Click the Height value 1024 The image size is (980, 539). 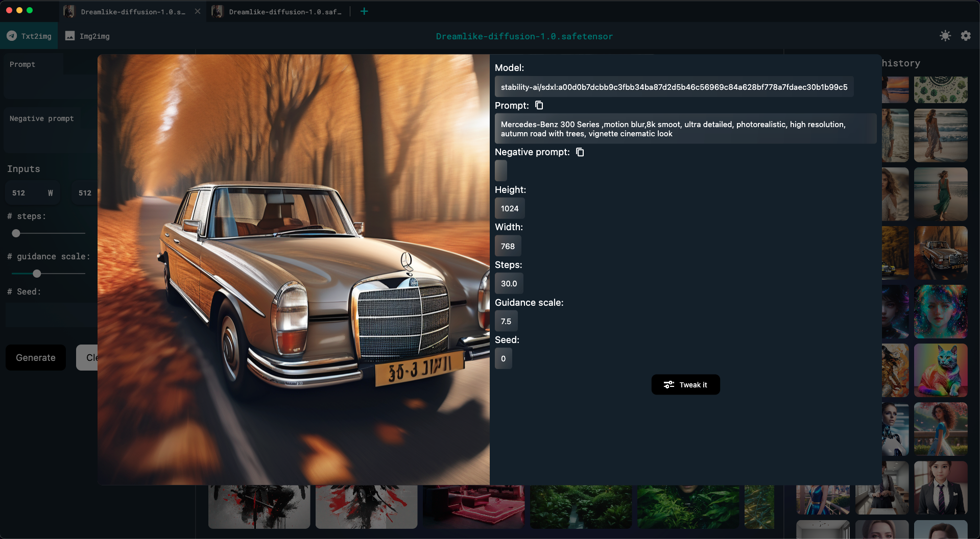[x=510, y=208]
